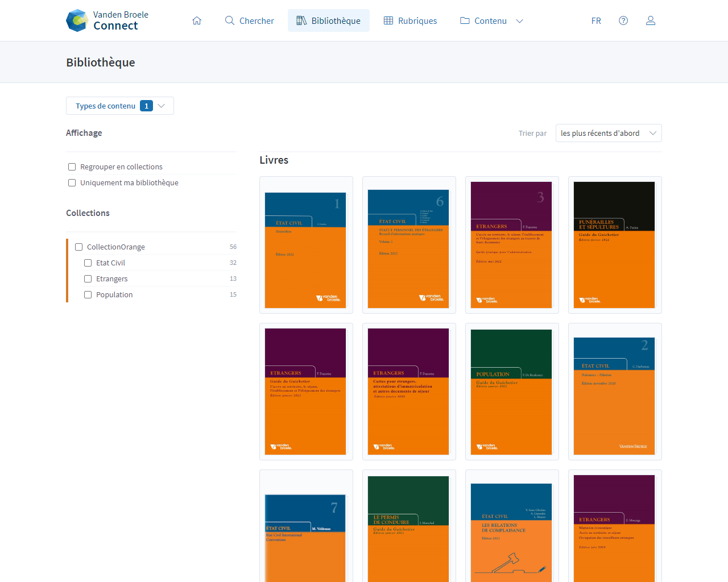Click the CollectionOrange count 56
The image size is (728, 582).
pos(233,247)
